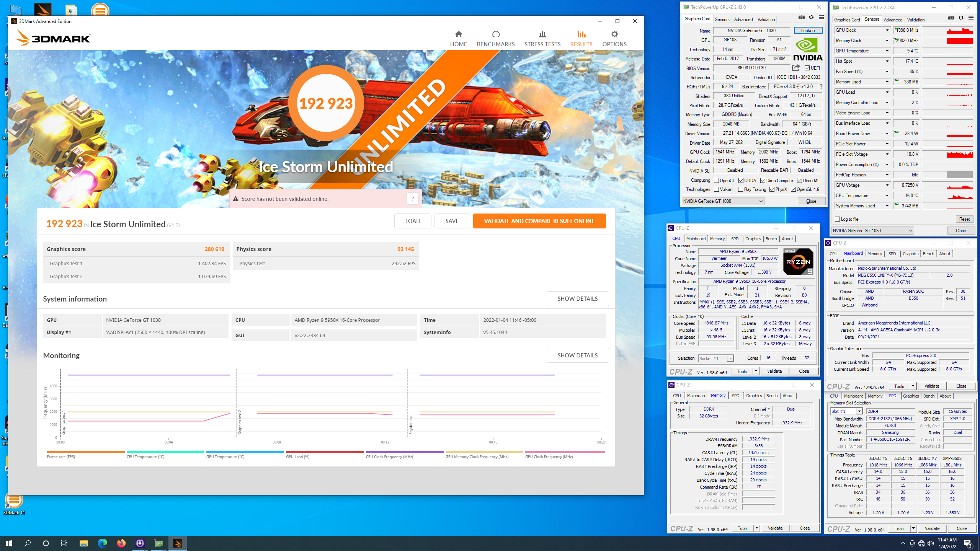Screen dimensions: 980x551
Task: Take GPU-Z screenshot in Graphics Card window
Action: [x=801, y=17]
